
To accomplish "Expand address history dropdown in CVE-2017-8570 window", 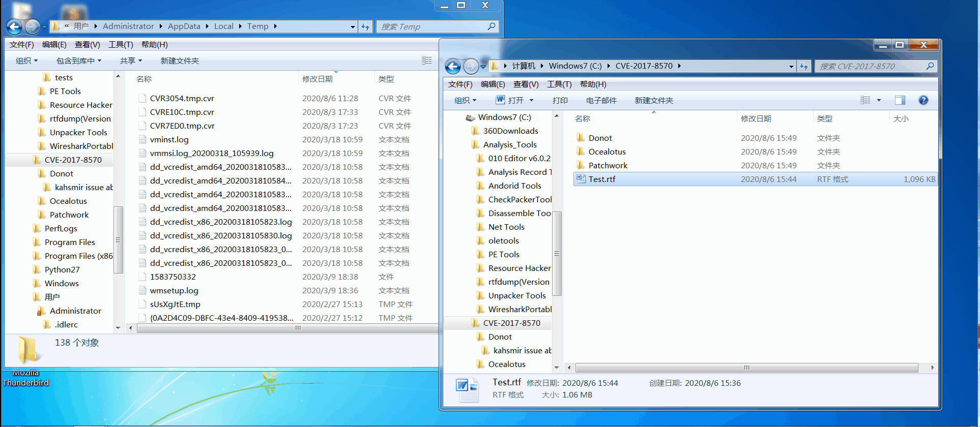I will [x=791, y=66].
